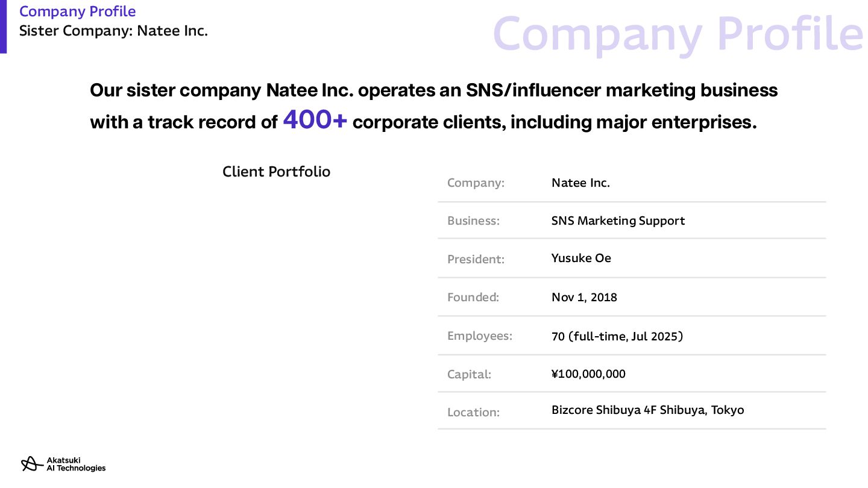This screenshot has width=868, height=488.
Task: Click the small purple "Company Profile" heading above the subtitle
Action: (77, 11)
